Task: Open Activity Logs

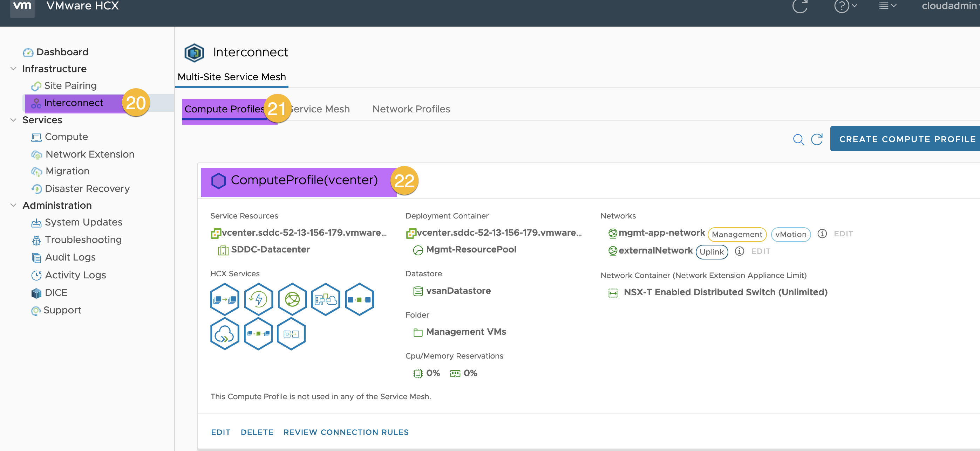Action: point(68,275)
